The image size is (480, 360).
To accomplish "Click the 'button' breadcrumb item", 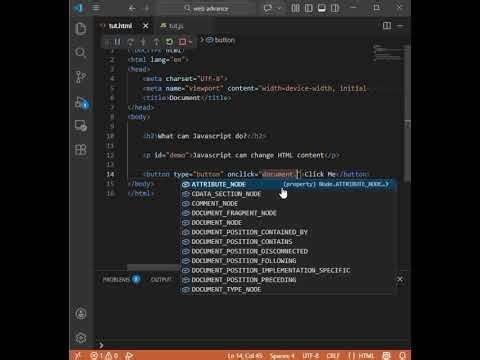I will (221, 40).
